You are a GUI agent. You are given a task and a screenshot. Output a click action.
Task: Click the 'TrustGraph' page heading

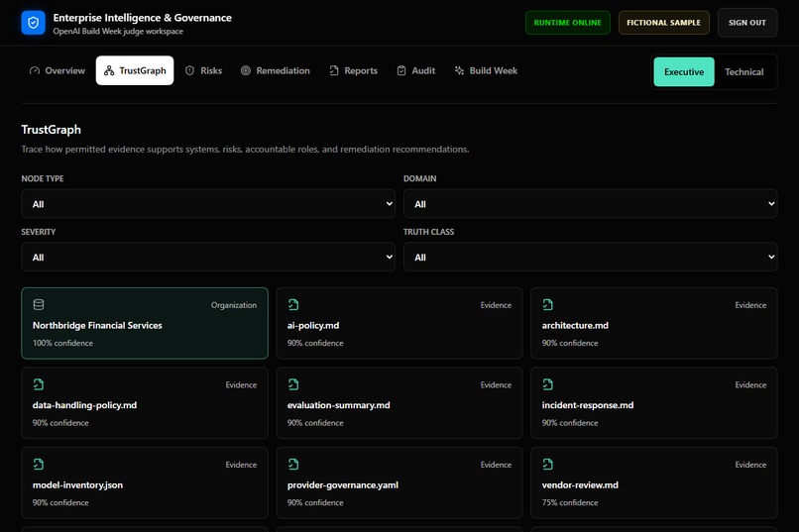(51, 130)
